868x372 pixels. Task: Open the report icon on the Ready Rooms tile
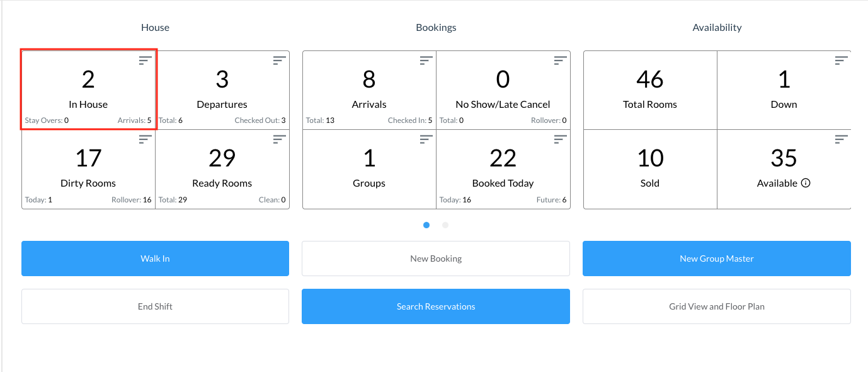[279, 139]
